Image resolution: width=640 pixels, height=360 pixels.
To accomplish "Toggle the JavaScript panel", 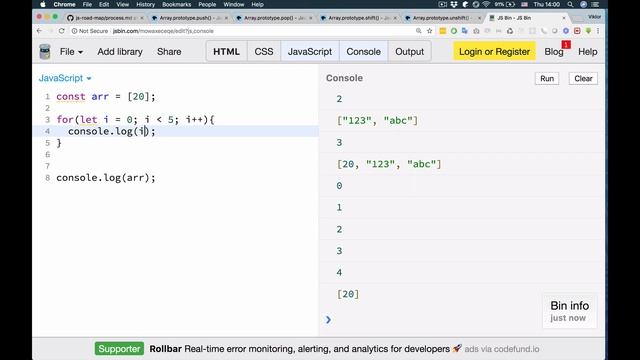I will (x=310, y=52).
